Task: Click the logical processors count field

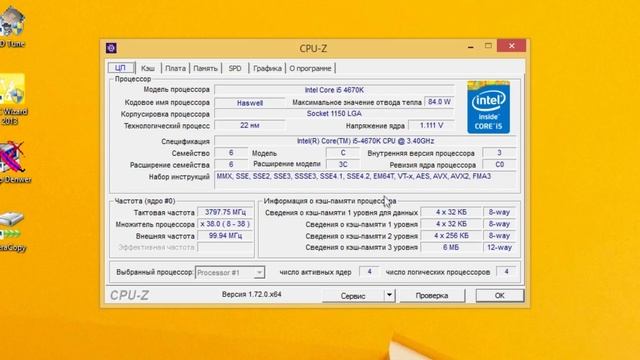Action: pos(506,271)
